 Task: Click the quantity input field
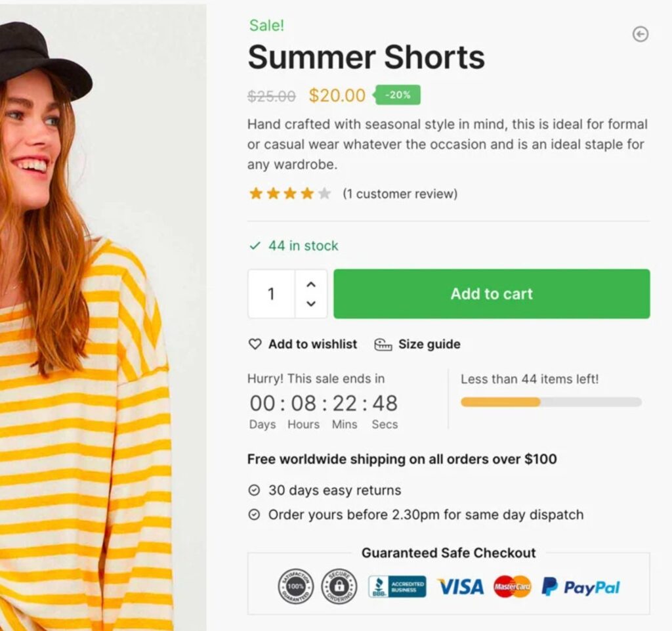click(x=271, y=294)
